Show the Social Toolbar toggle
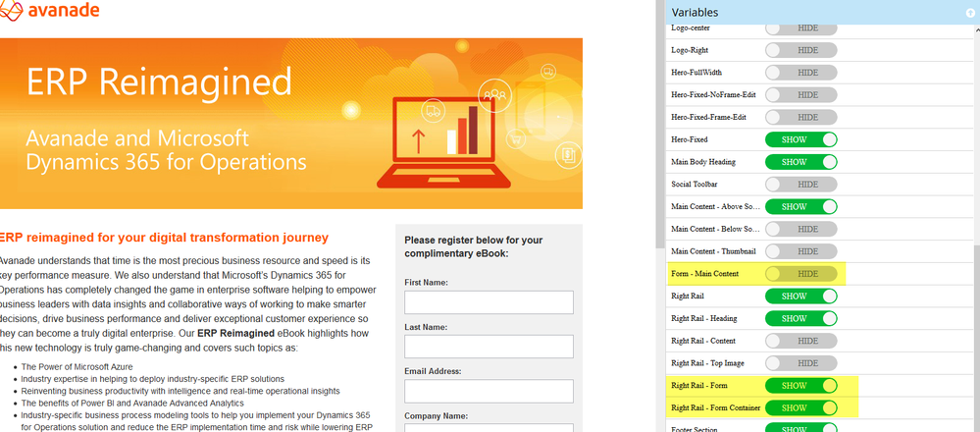980x432 pixels. (800, 185)
